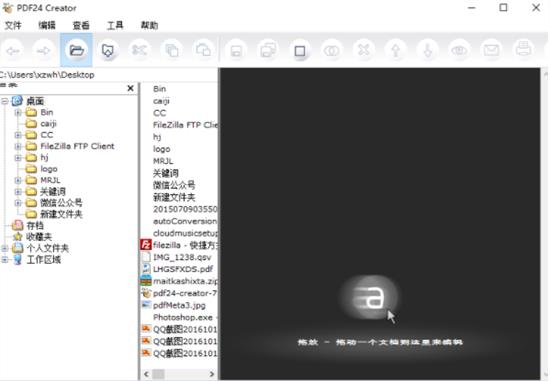This screenshot has width=550, height=381.
Task: Expand the hj folder node
Action: (x=18, y=158)
